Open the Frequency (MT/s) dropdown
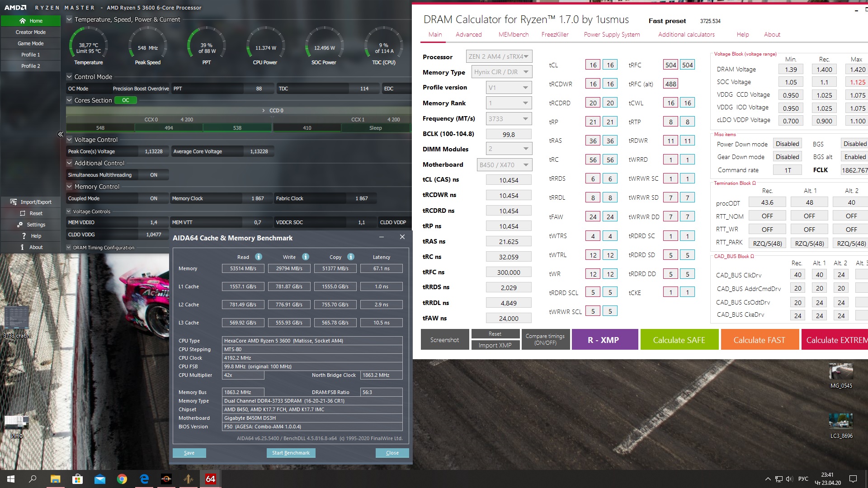Image resolution: width=868 pixels, height=488 pixels. (x=509, y=119)
